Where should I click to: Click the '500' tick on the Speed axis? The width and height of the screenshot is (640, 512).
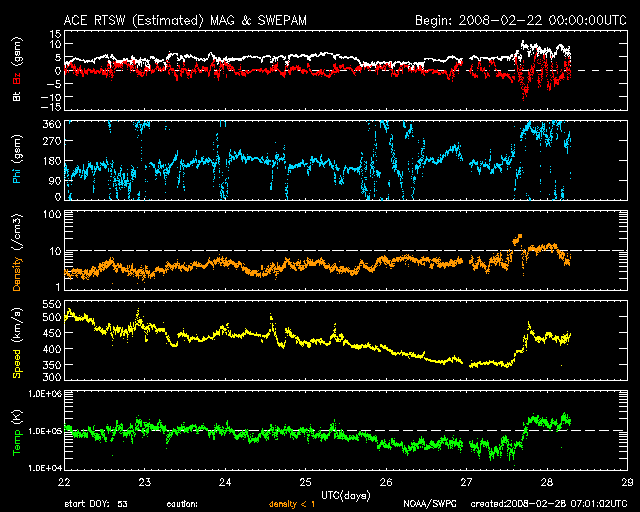point(52,317)
